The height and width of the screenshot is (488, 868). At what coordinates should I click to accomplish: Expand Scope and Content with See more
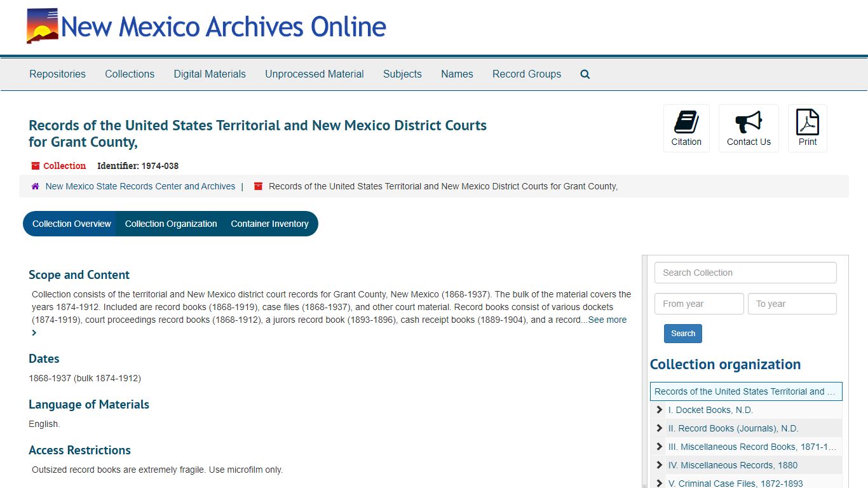pos(607,320)
